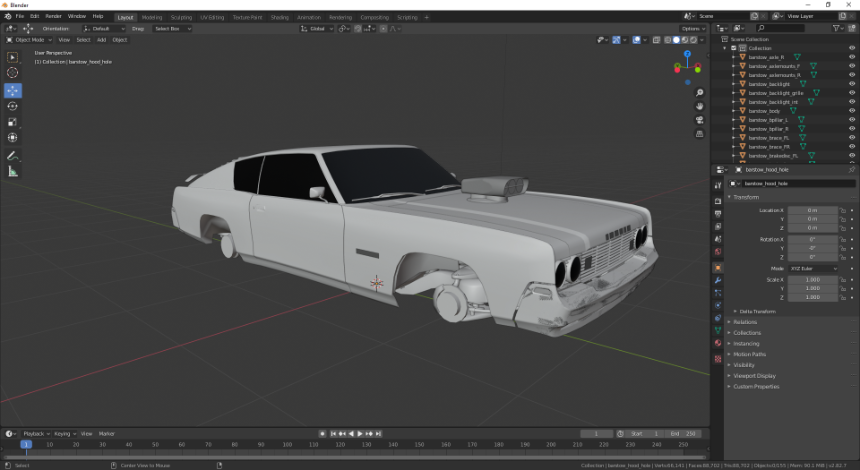Click the blue playhead at frame 1
The width and height of the screenshot is (860, 470).
pos(26,444)
